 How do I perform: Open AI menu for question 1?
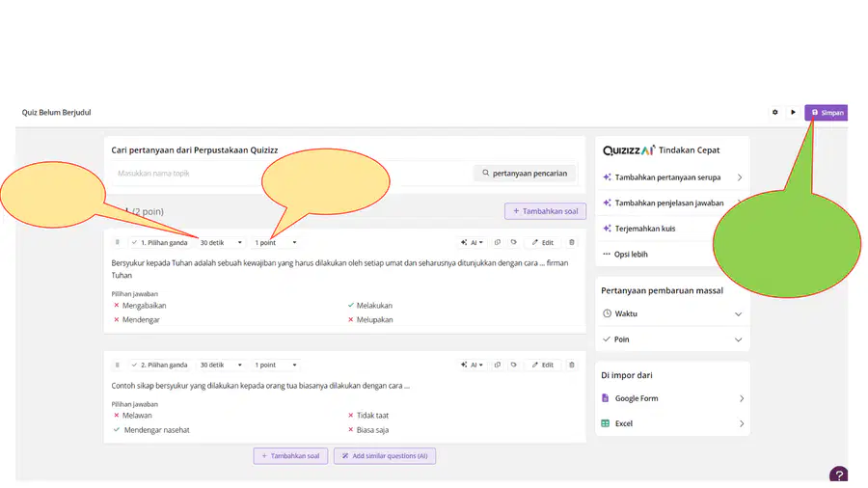[472, 242]
